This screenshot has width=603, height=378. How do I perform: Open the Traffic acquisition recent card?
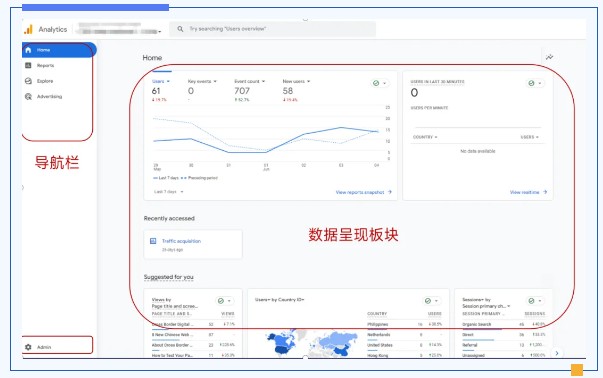click(193, 244)
